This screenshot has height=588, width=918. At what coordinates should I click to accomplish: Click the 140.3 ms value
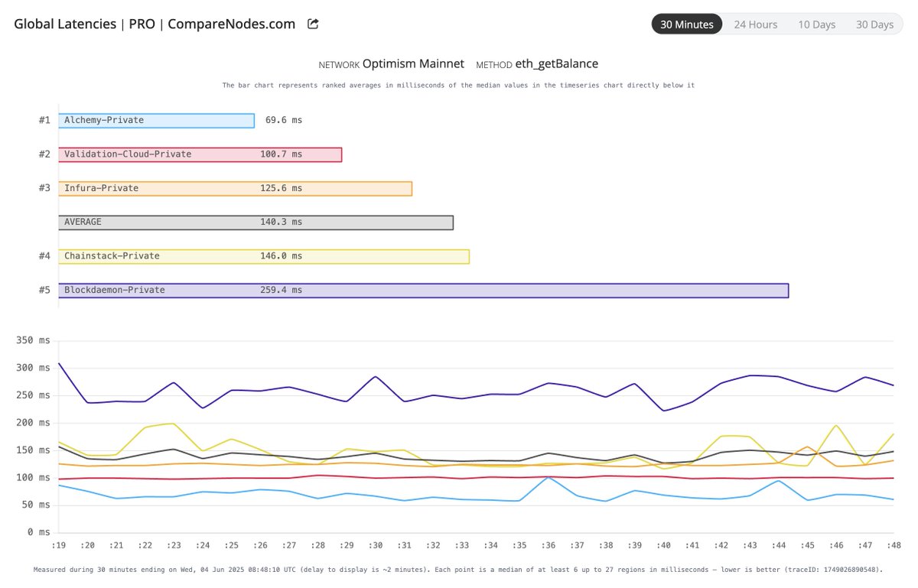[x=282, y=223]
